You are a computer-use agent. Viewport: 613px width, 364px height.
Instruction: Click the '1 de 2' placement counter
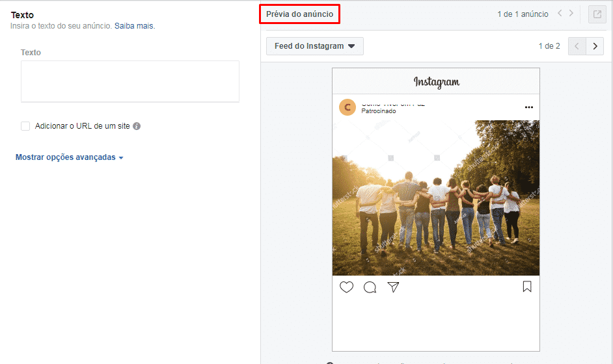[x=549, y=46]
